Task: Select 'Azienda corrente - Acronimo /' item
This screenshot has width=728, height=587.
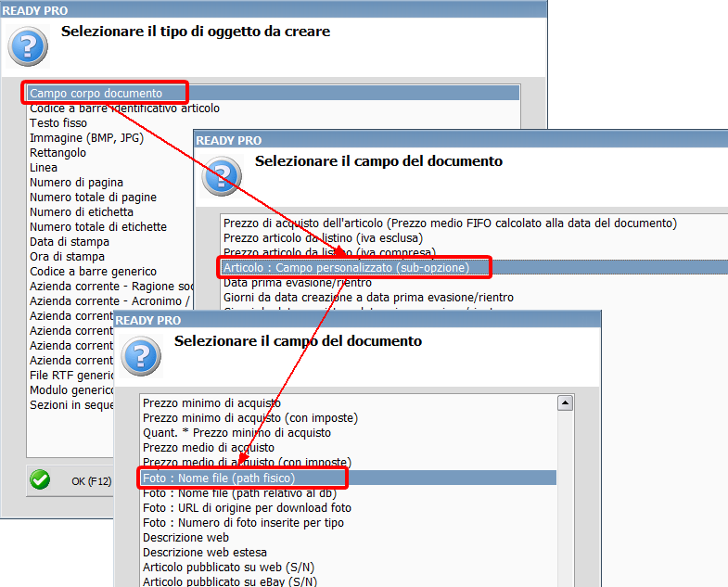Action: (x=110, y=301)
